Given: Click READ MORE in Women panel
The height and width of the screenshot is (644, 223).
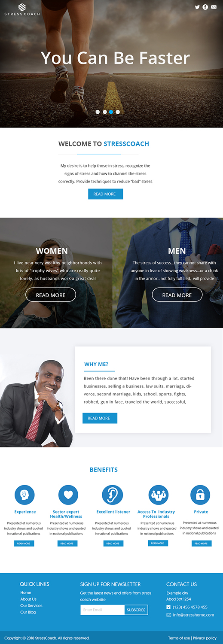Looking at the screenshot, I should click(x=51, y=295).
